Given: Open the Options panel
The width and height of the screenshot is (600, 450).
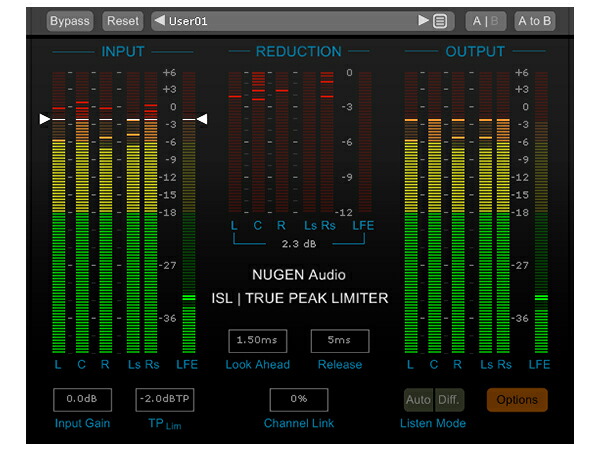Looking at the screenshot, I should pyautogui.click(x=517, y=400).
